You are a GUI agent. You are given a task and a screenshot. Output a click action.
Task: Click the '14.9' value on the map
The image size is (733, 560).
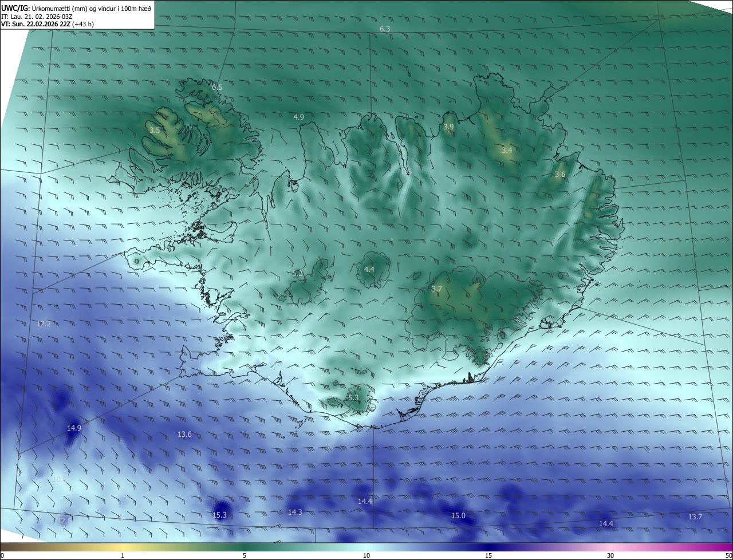(x=74, y=428)
